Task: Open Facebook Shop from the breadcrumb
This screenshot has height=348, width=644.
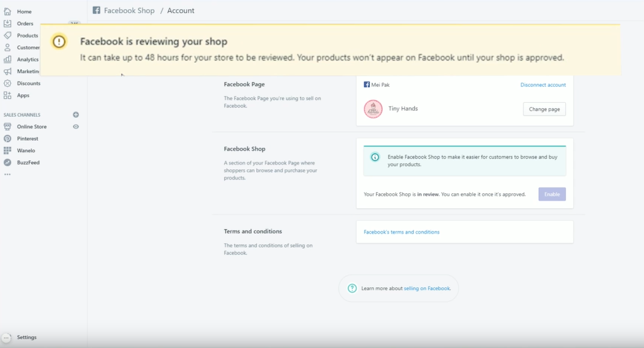Action: point(128,10)
